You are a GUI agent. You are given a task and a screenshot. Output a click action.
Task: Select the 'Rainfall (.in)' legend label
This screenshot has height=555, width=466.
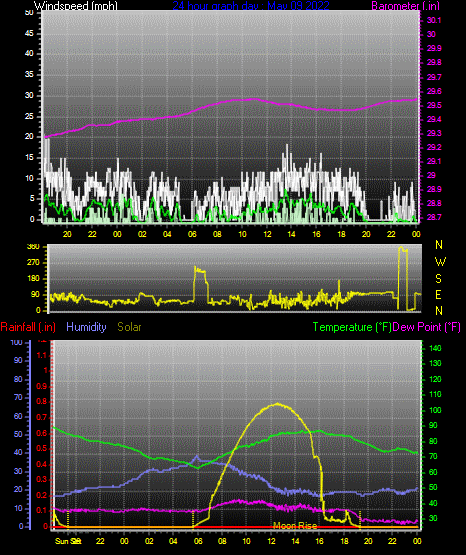click(x=28, y=327)
